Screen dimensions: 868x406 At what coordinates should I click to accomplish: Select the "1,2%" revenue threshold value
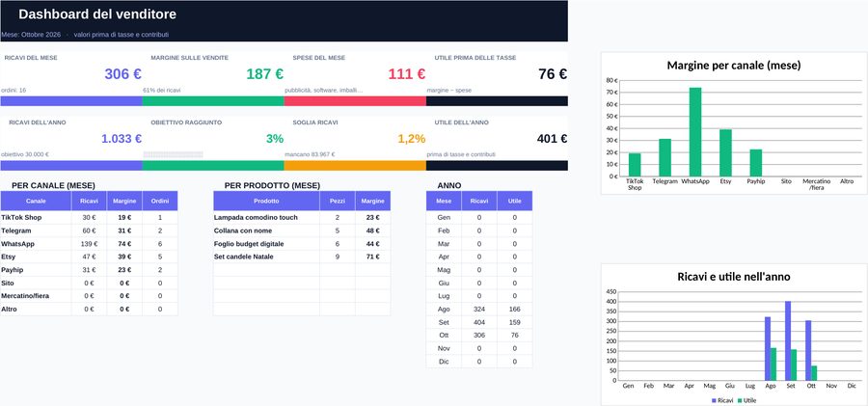pos(411,139)
